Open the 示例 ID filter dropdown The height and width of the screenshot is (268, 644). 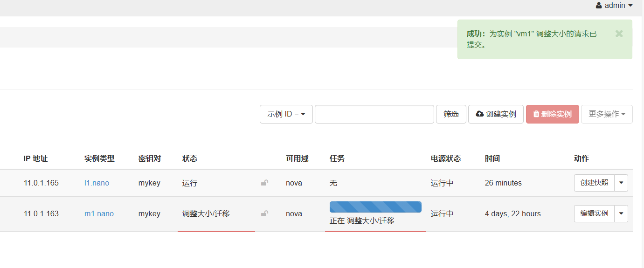click(x=286, y=114)
